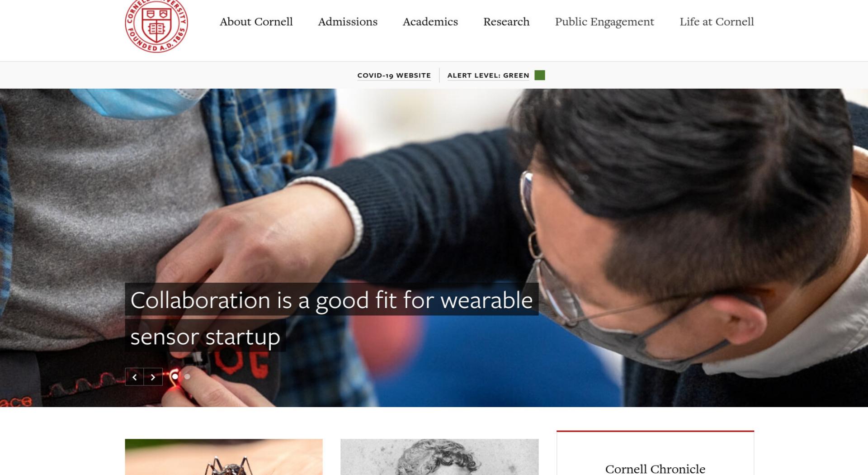Click the Cornell Chronicle heading
Image resolution: width=868 pixels, height=475 pixels.
(655, 469)
